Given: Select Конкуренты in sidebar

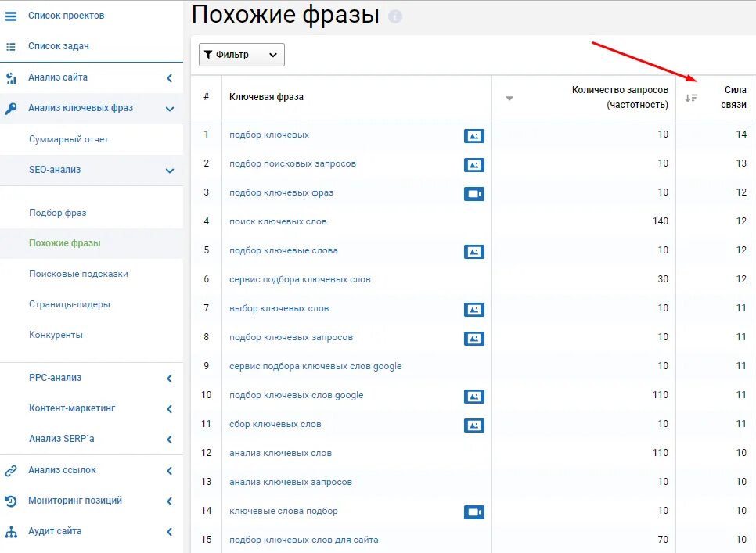Looking at the screenshot, I should [56, 335].
